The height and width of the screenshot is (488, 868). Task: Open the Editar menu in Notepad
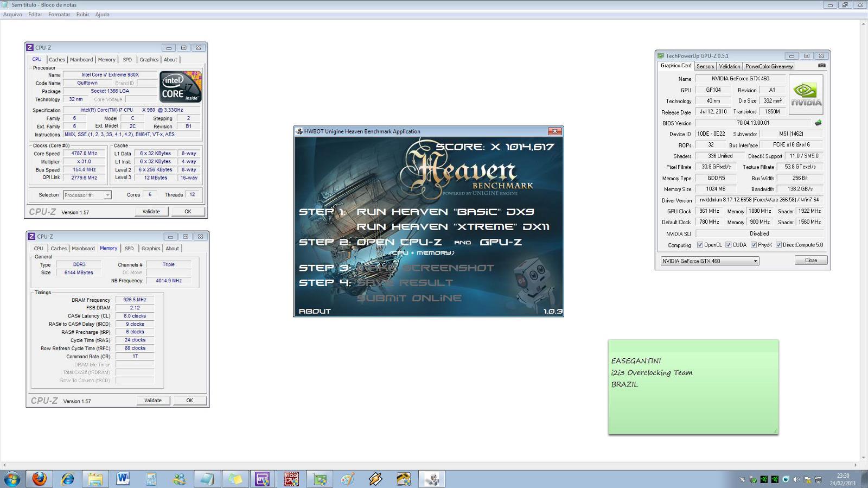35,15
